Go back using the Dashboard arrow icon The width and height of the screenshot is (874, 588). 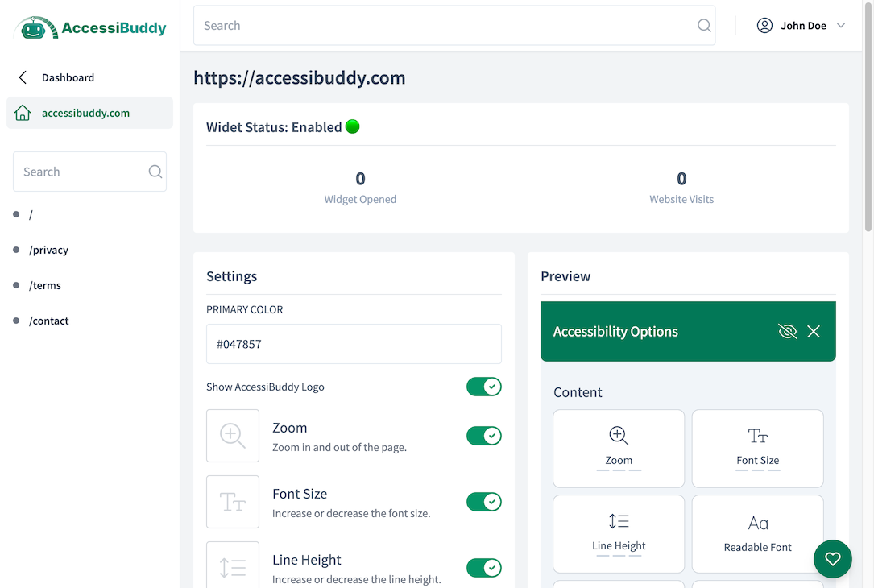coord(23,77)
